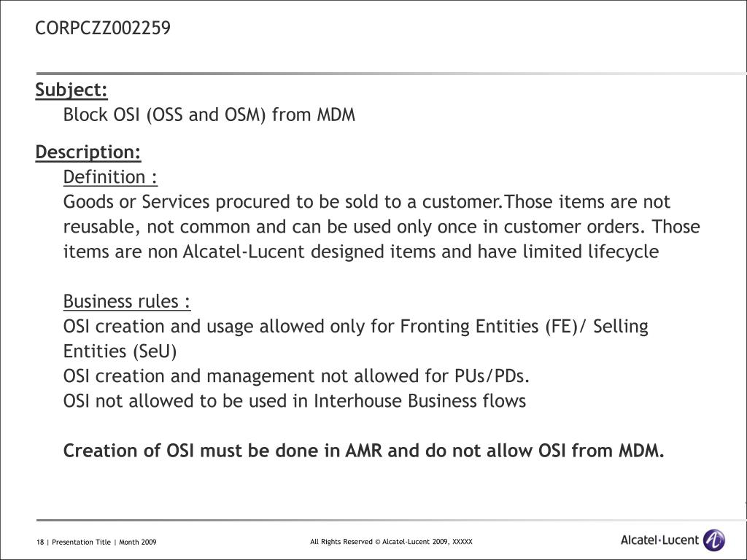This screenshot has width=747, height=560.
Task: Click the slide number 18 in footer
Action: click(40, 542)
